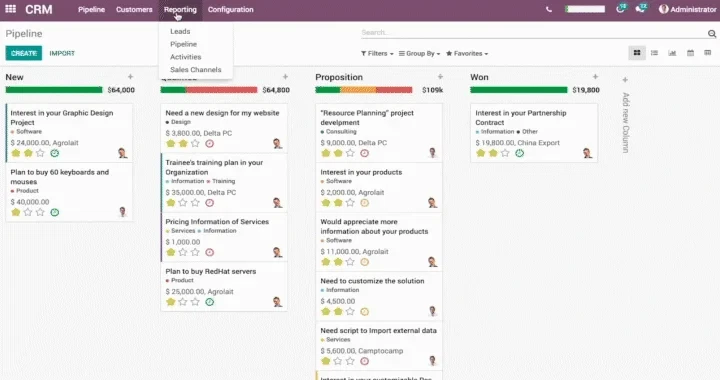Add a quick card in Proposition column
This screenshot has height=380, width=720.
pyautogui.click(x=440, y=77)
